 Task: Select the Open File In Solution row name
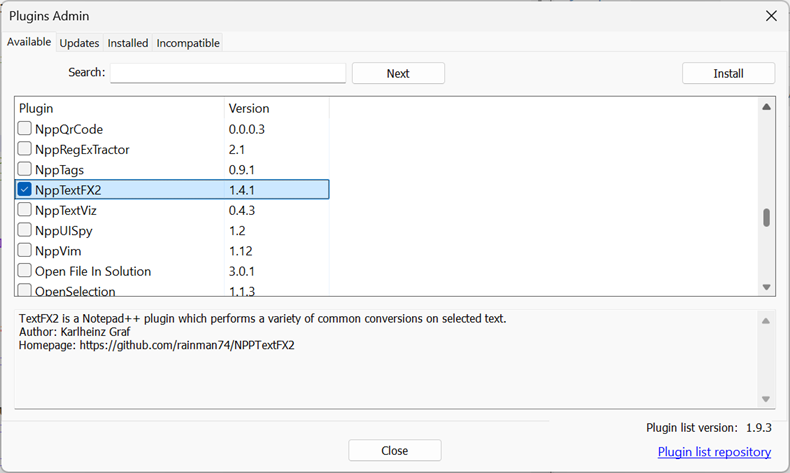point(93,271)
